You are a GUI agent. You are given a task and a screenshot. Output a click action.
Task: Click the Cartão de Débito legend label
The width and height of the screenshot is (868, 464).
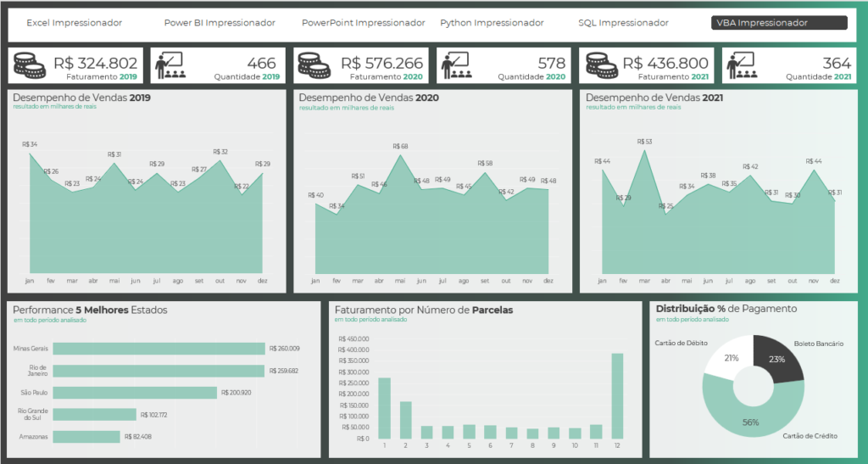[681, 344]
